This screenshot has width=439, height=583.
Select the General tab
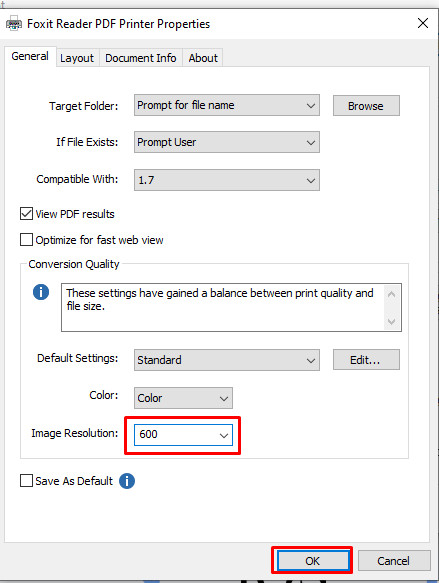[30, 57]
